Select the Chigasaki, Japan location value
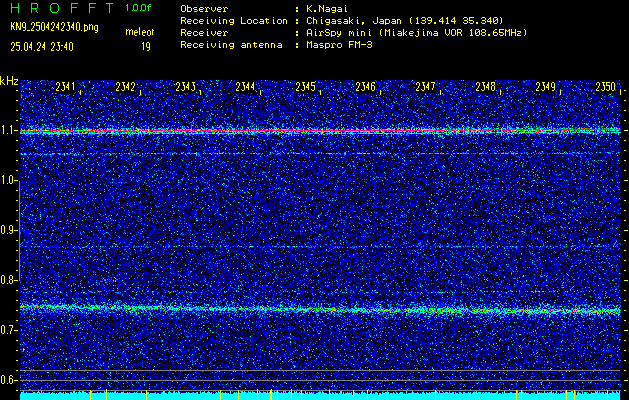 pyautogui.click(x=405, y=20)
